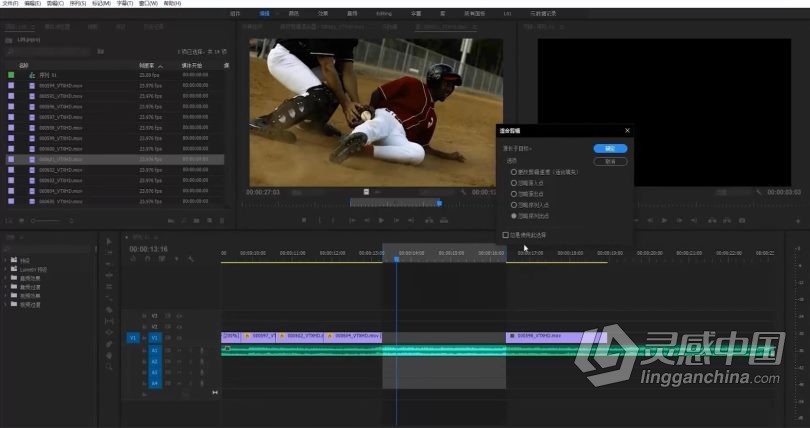This screenshot has height=428, width=810.
Task: Click the Overwrite button under source monitor
Action: point(444,220)
